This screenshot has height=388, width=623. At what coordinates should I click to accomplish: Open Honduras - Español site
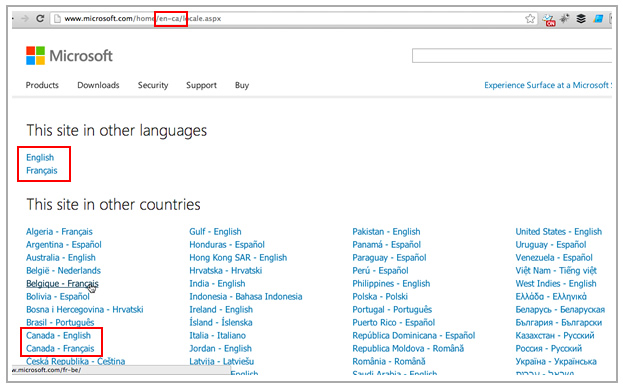(227, 245)
